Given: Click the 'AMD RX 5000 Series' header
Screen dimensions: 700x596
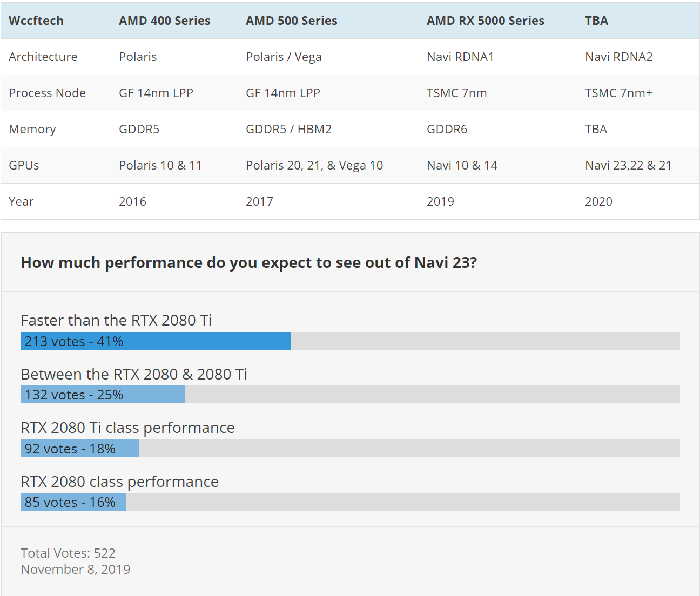Looking at the screenshot, I should 498,21.
